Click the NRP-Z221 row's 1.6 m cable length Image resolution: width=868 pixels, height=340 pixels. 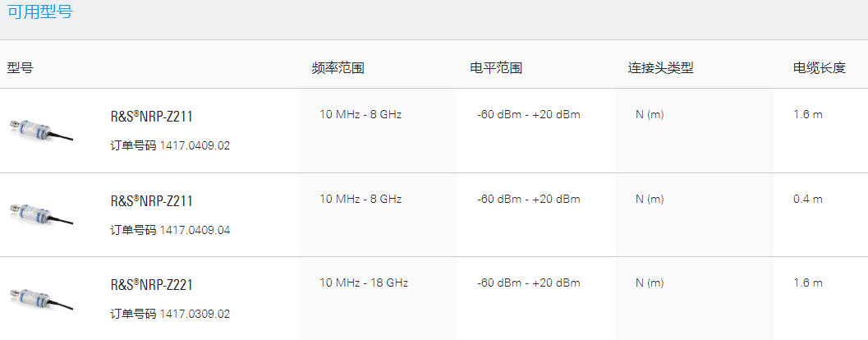808,283
